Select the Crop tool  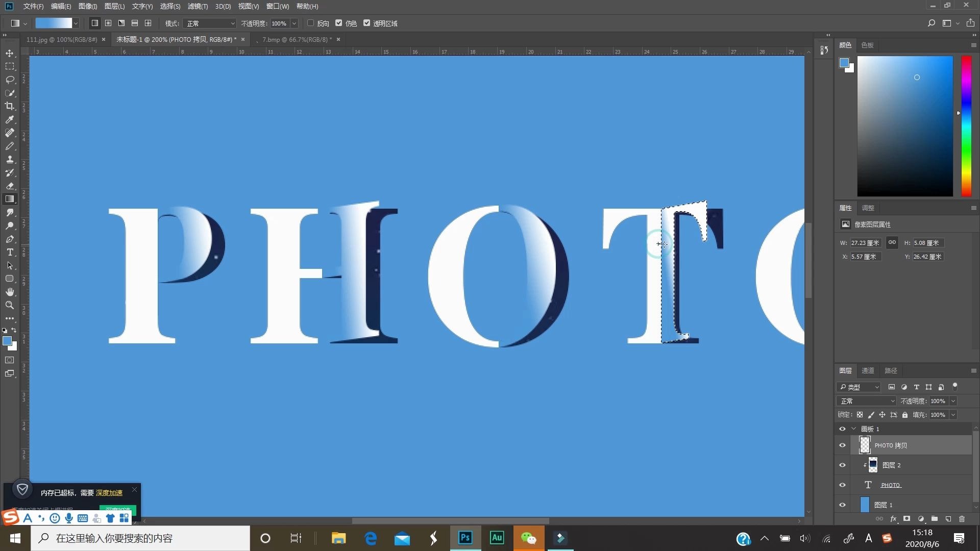(10, 106)
